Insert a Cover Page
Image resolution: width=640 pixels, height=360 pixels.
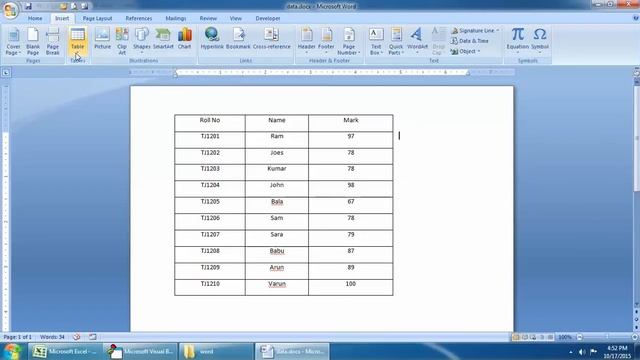[x=13, y=41]
